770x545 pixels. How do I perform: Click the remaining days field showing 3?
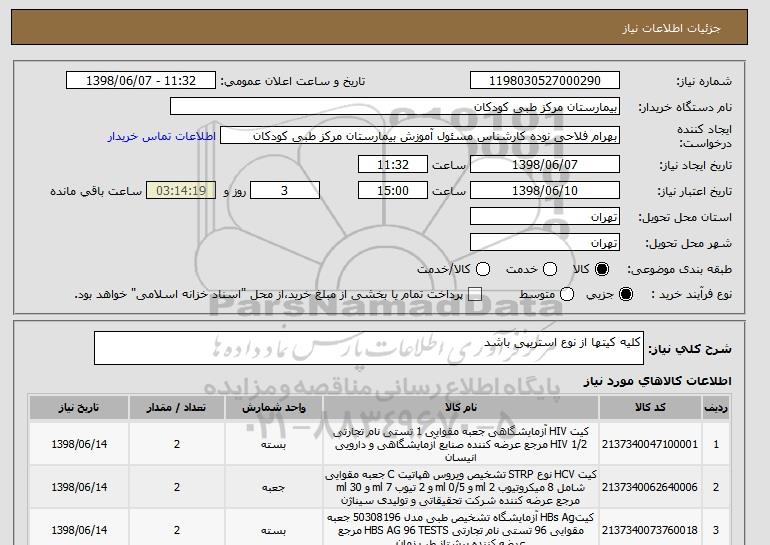(x=285, y=191)
